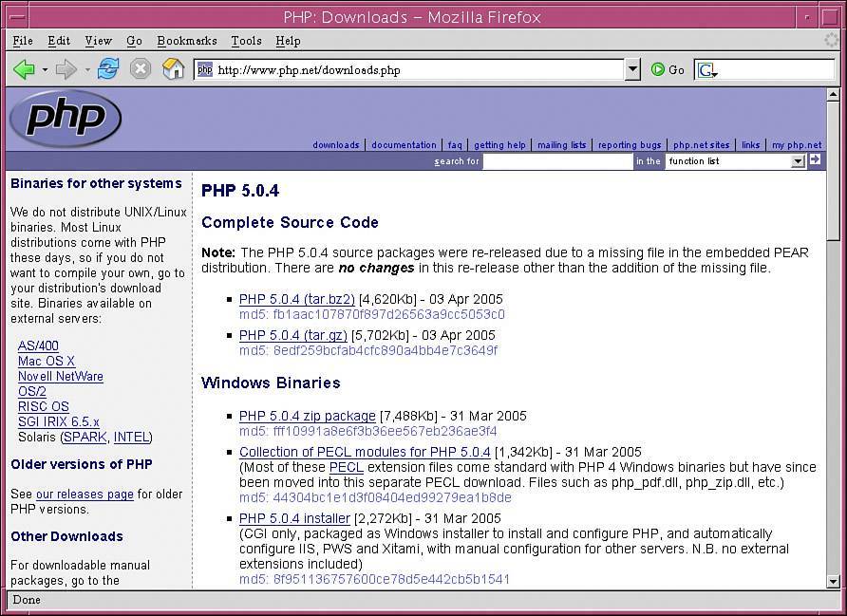Click the getting help link

point(499,144)
